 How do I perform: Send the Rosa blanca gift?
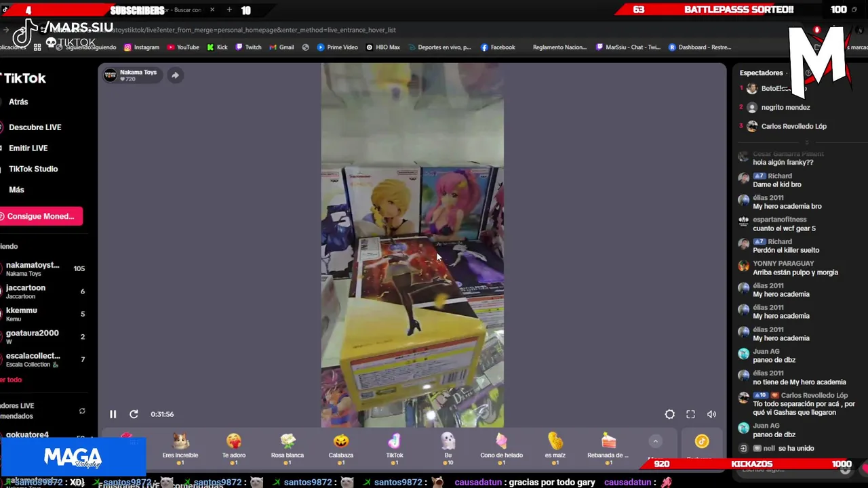click(x=288, y=449)
